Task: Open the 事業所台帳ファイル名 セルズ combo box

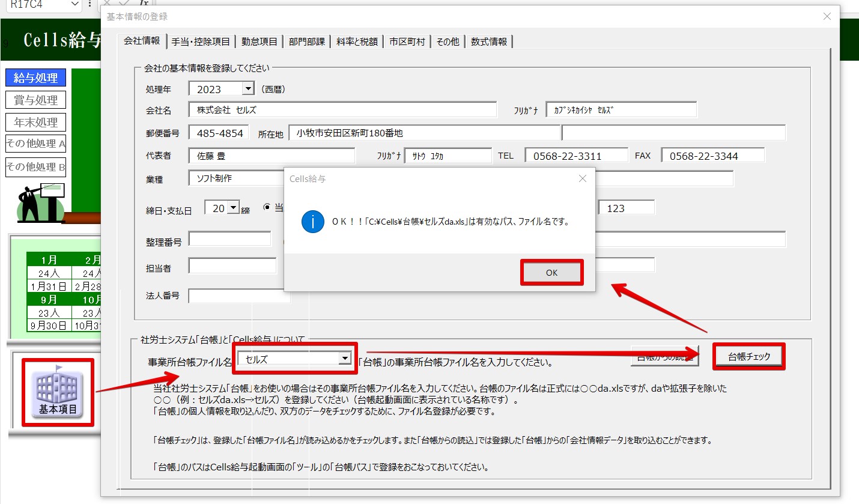Action: point(344,359)
